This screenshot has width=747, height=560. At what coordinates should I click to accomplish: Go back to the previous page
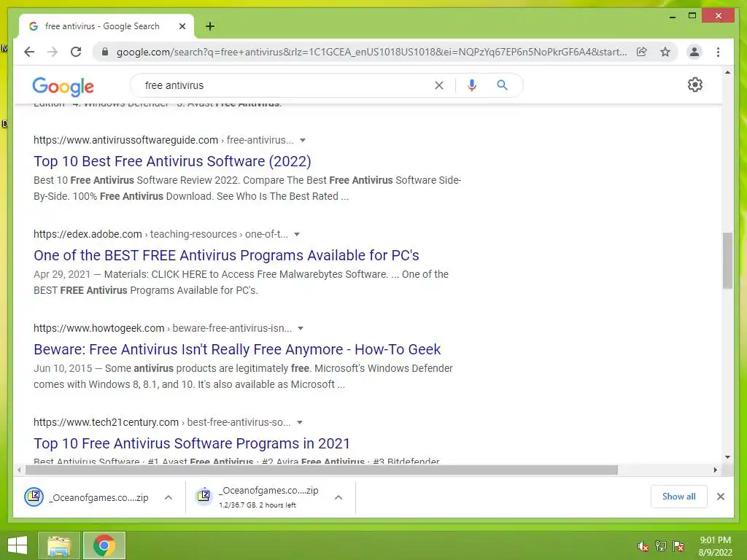(x=29, y=52)
